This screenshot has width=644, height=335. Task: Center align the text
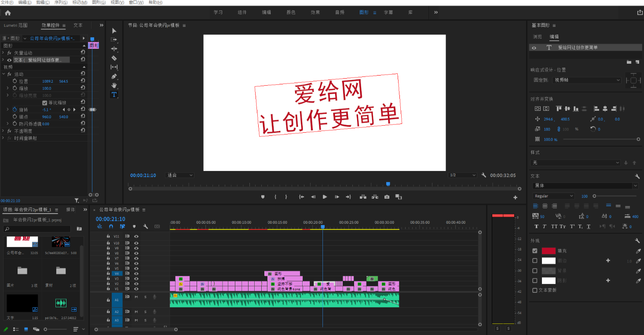[x=545, y=206]
